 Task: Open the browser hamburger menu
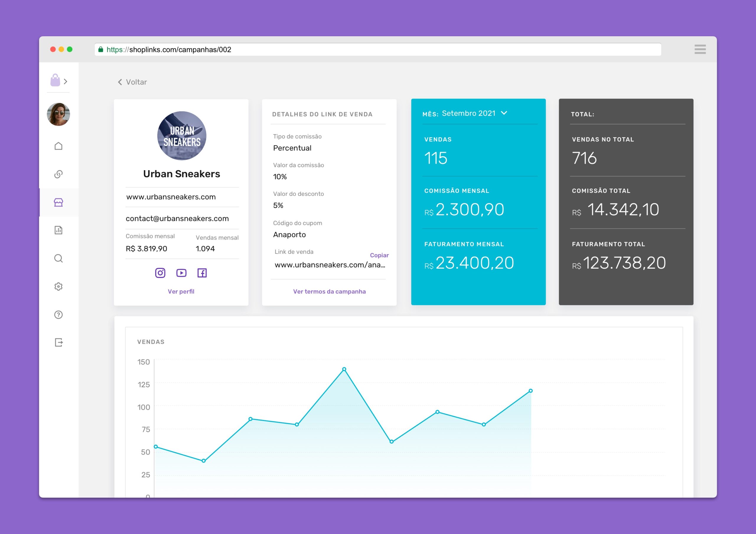point(700,49)
